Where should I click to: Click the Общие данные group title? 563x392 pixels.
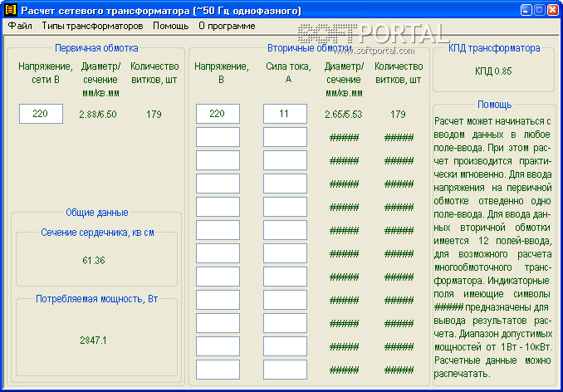(97, 213)
